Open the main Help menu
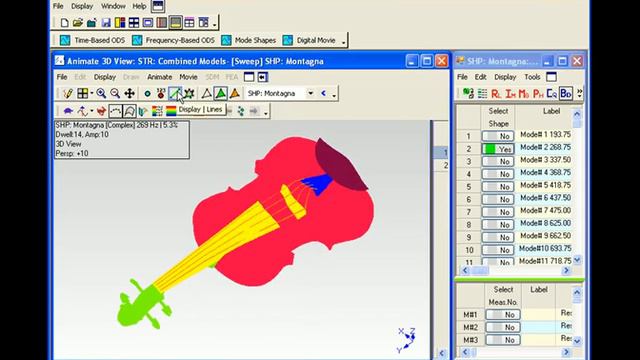Viewport: 640px width, 360px height. tap(139, 6)
